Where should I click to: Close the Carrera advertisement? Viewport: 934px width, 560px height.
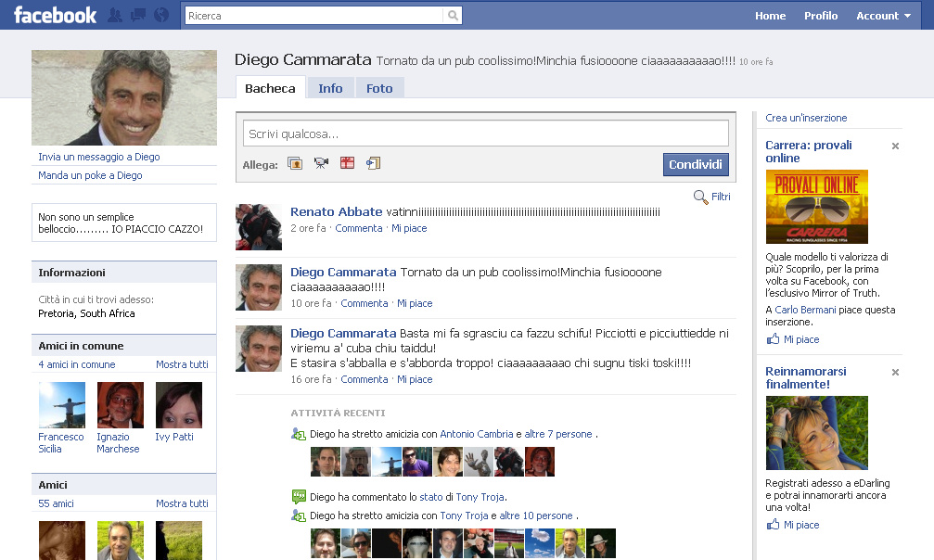[895, 146]
